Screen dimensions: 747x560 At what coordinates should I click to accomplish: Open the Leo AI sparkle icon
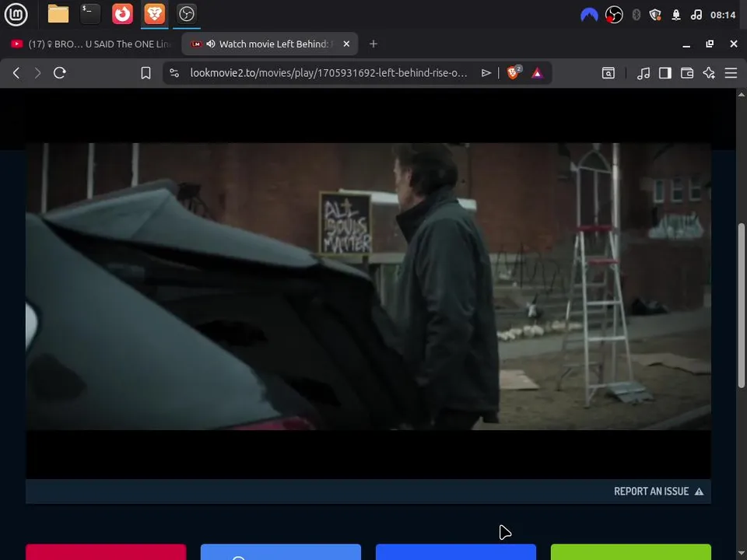tap(709, 73)
